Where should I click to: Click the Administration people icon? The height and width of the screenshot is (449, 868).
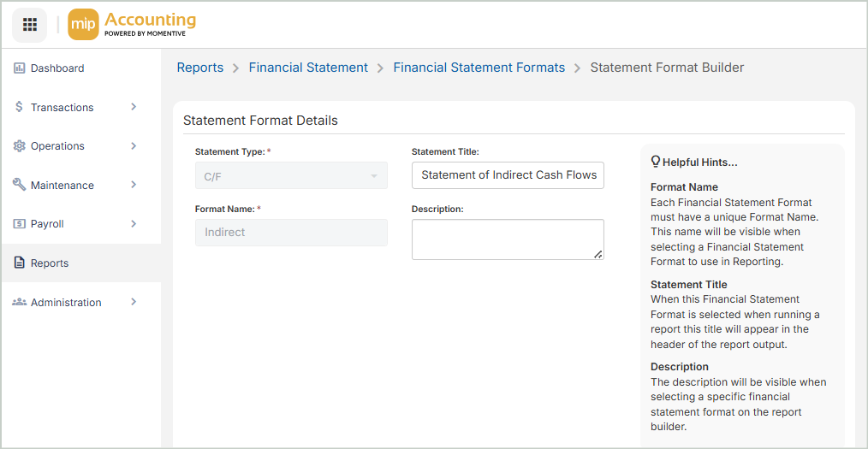19,303
